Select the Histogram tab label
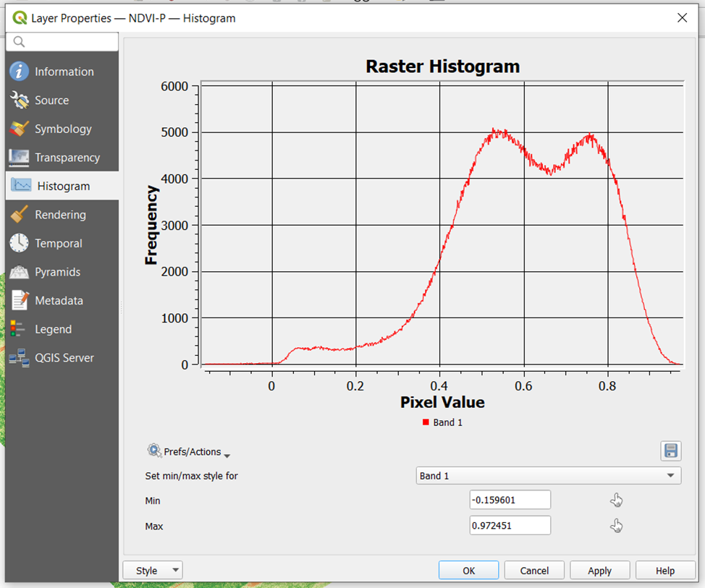The image size is (705, 588). pyautogui.click(x=64, y=186)
